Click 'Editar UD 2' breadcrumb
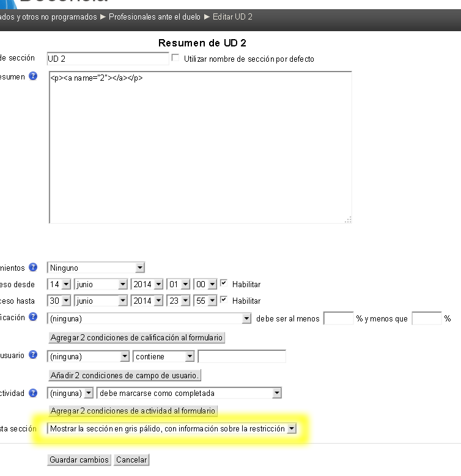Screen dimensions: 461x476 click(x=232, y=16)
